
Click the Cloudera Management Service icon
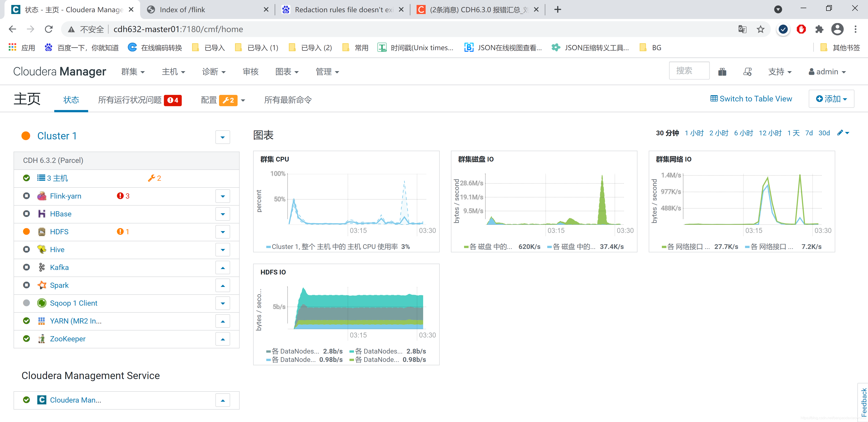pyautogui.click(x=42, y=400)
